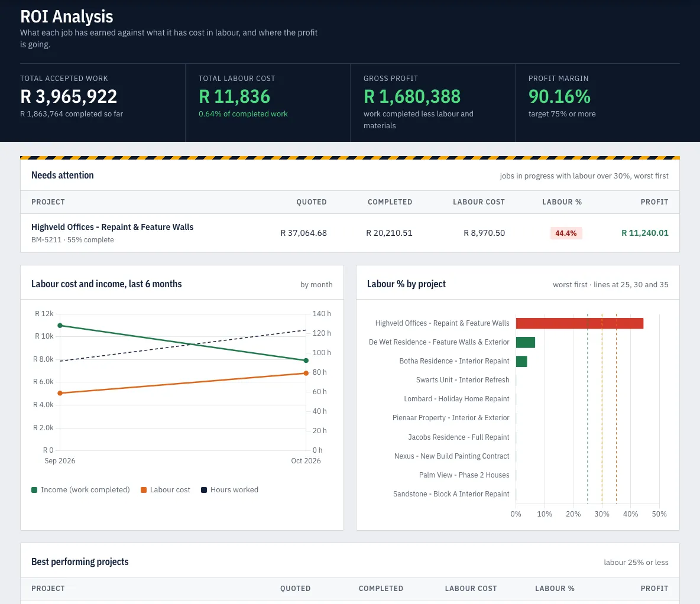This screenshot has width=700, height=604.
Task: Click the Sep 2026 income data point
Action: [60, 326]
